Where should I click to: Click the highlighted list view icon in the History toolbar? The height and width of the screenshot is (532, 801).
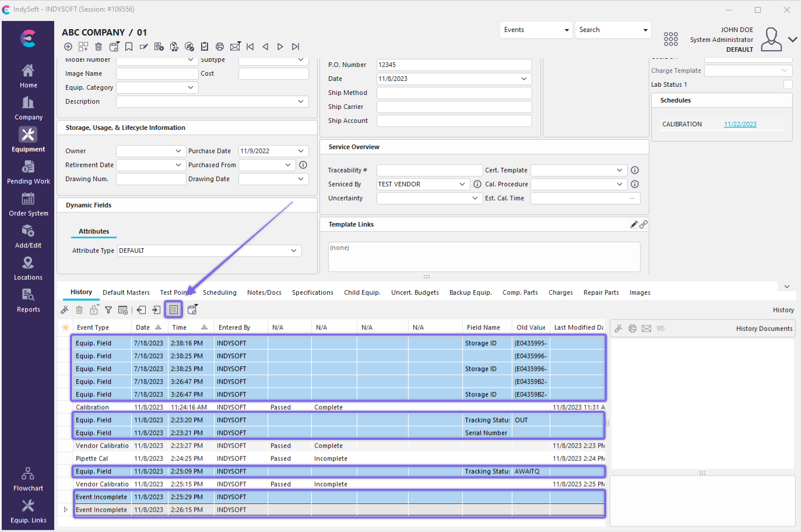pyautogui.click(x=174, y=309)
